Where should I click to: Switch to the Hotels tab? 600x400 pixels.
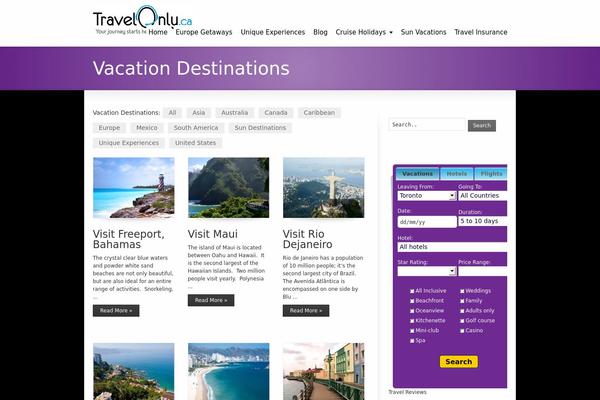[x=457, y=174]
